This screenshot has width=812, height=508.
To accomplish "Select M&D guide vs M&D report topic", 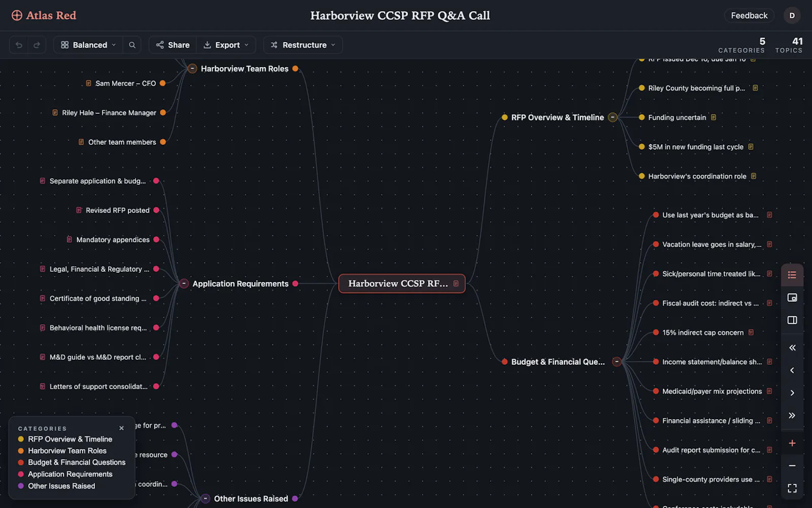I will pyautogui.click(x=98, y=357).
